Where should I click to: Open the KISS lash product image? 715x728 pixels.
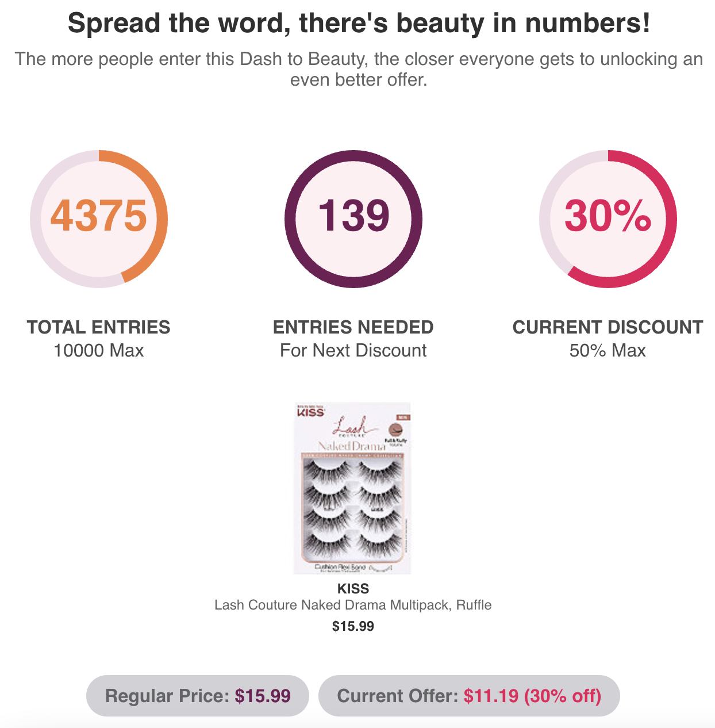[x=353, y=488]
